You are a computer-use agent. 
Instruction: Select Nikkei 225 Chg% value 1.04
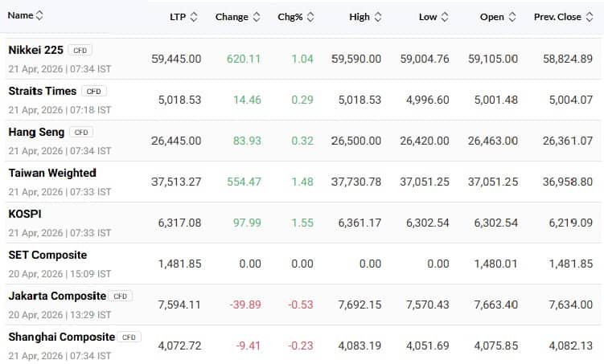302,59
